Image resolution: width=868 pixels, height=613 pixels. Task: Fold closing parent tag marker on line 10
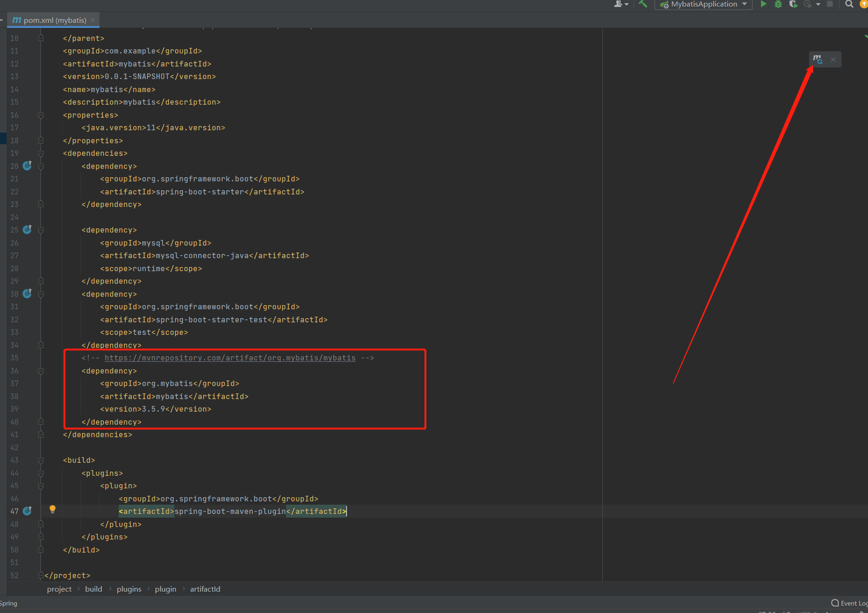coord(41,38)
